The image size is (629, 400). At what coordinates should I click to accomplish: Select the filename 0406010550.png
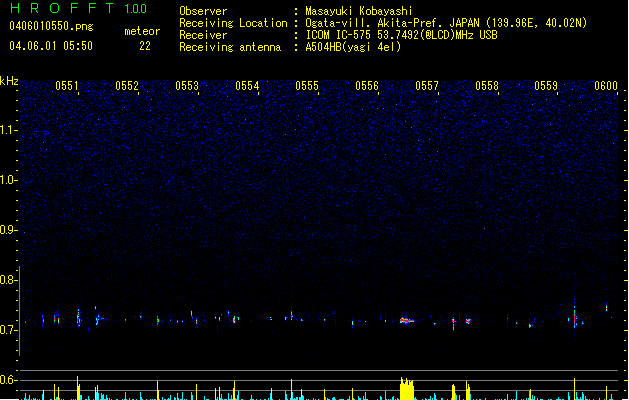pyautogui.click(x=51, y=26)
